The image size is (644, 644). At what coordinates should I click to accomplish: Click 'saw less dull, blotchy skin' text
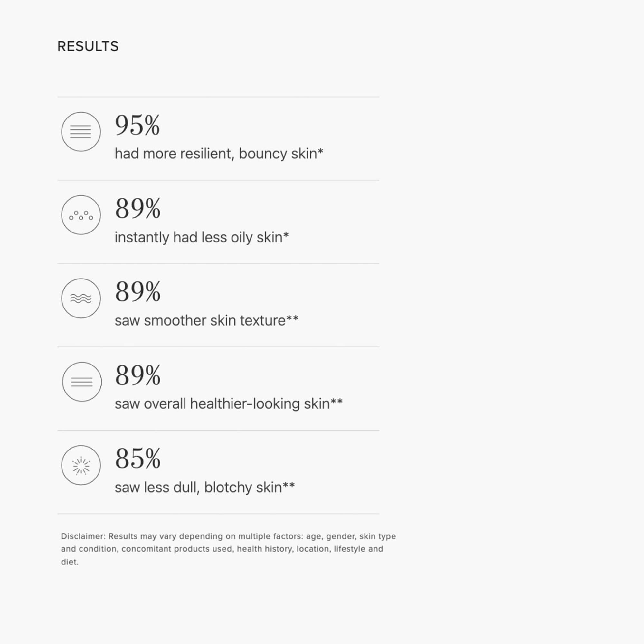pos(199,488)
